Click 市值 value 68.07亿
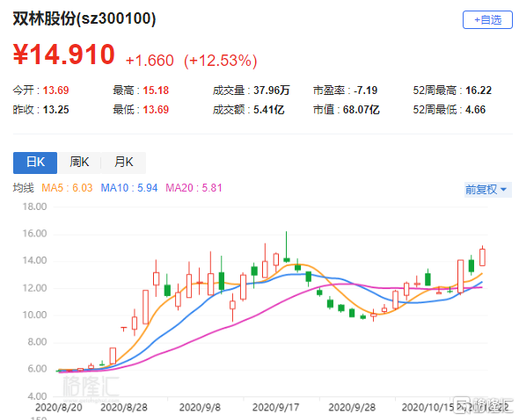Screen dimensions: 519x420 (362, 110)
